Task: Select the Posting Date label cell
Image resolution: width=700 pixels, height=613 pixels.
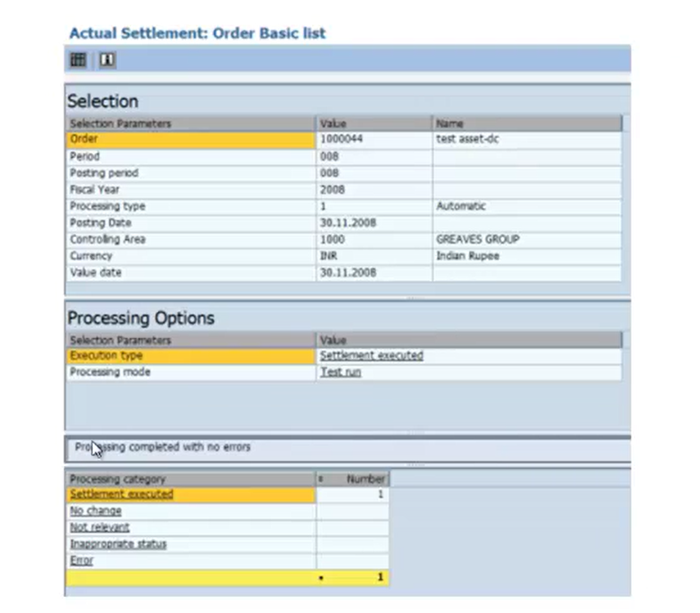Action: coord(191,223)
